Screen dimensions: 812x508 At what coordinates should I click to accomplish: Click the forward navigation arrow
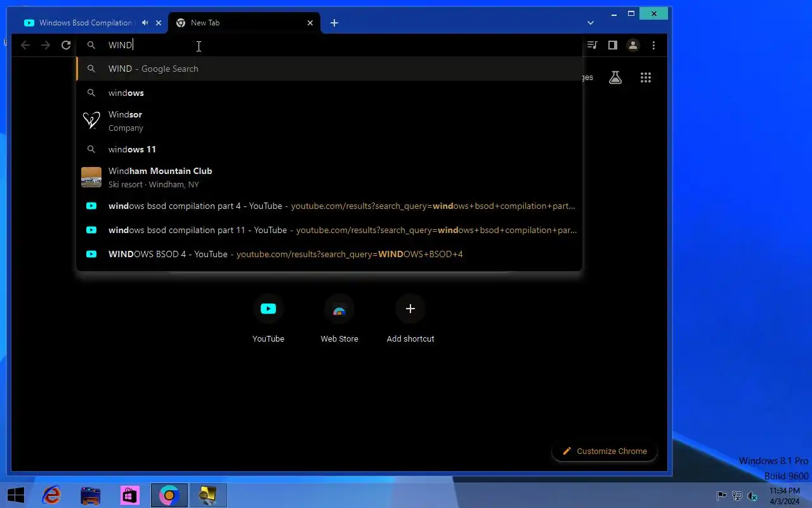click(46, 45)
